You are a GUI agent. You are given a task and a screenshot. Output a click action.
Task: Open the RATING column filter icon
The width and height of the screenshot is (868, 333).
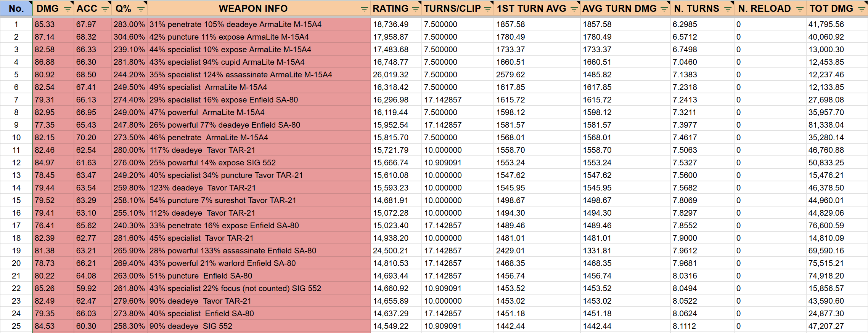(415, 9)
